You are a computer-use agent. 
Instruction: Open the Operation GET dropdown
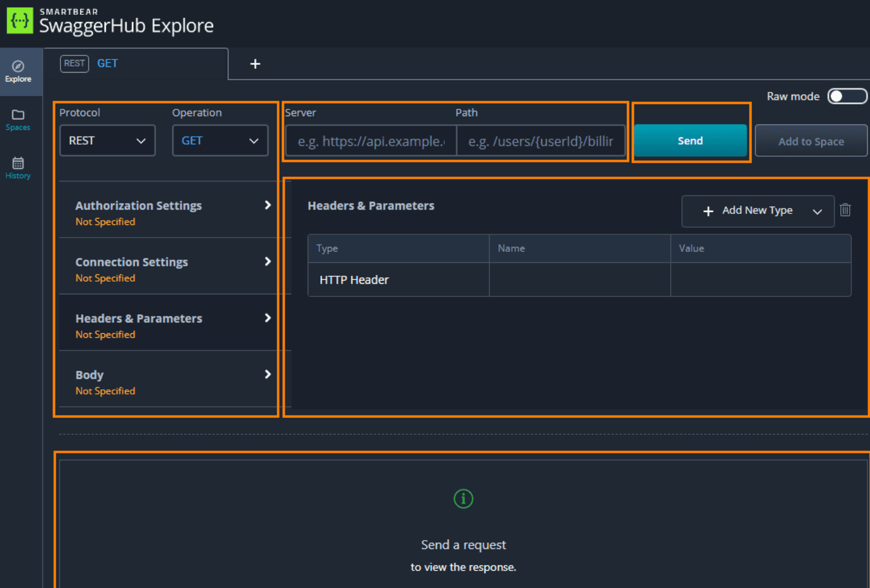220,141
